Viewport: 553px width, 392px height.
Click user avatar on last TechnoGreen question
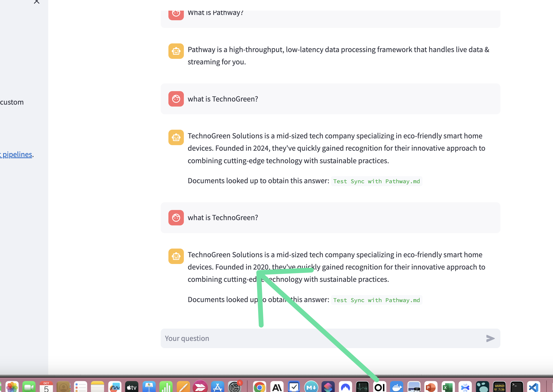tap(176, 217)
